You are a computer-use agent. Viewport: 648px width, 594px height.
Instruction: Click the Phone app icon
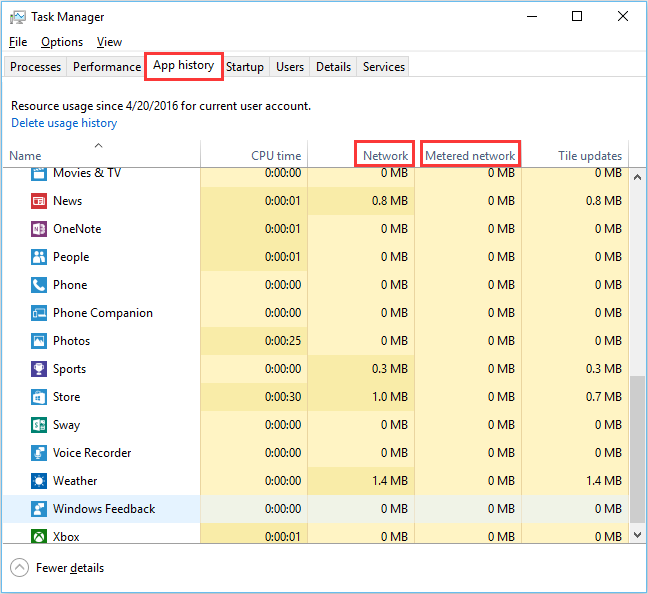39,285
